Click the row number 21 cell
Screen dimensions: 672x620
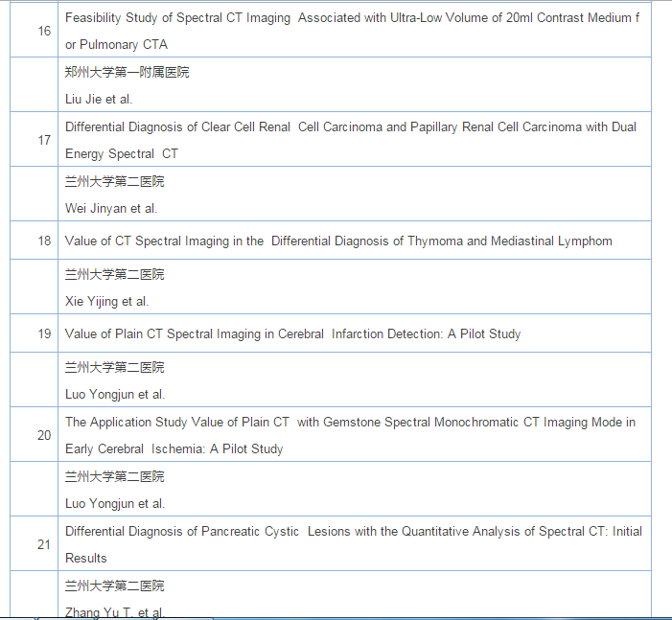(x=44, y=544)
